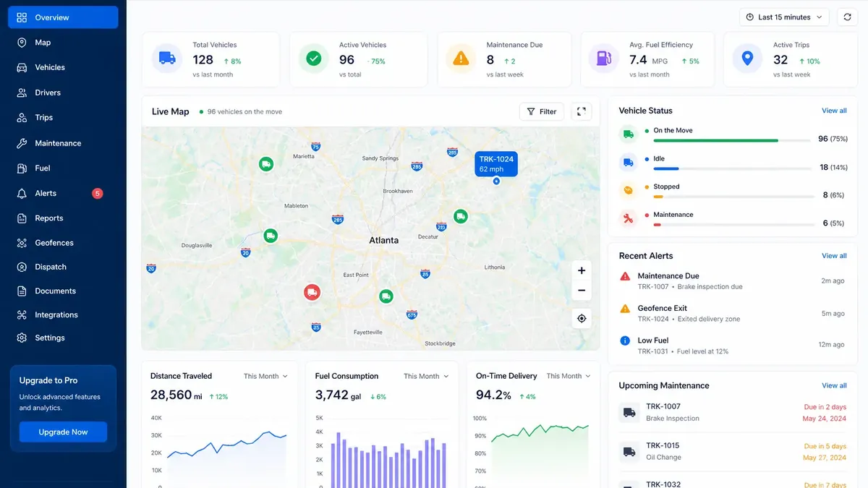Click the 28,560 mi value
The image size is (868, 488).
[176, 395]
